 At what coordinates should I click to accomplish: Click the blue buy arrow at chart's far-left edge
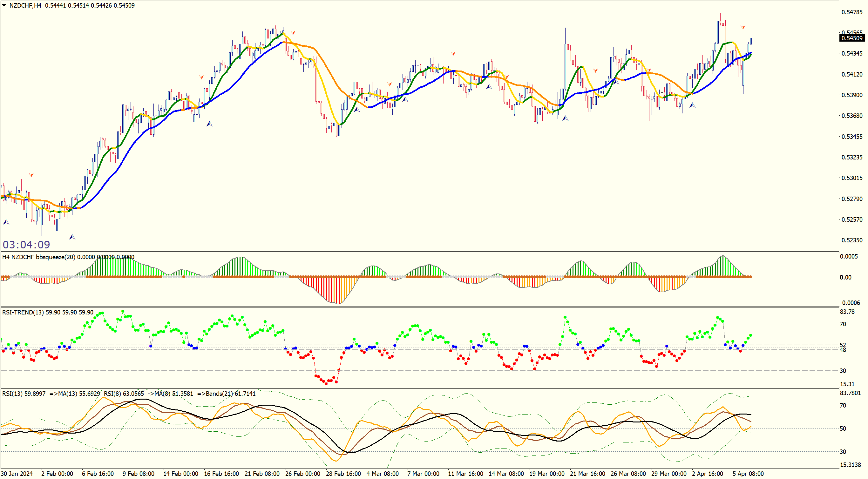6,222
